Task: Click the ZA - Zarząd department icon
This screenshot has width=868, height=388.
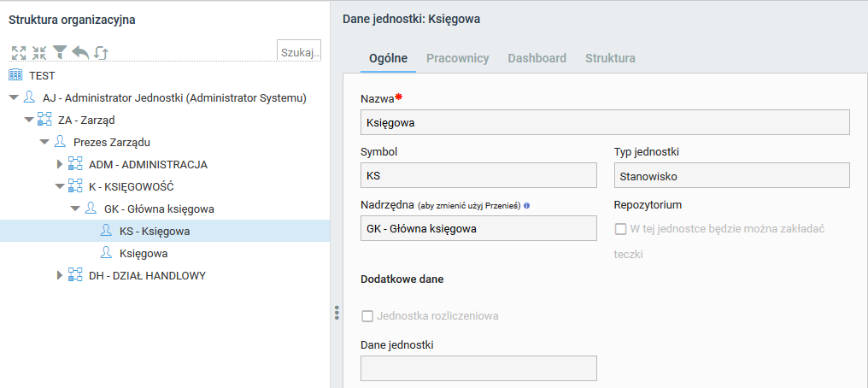Action: tap(44, 120)
